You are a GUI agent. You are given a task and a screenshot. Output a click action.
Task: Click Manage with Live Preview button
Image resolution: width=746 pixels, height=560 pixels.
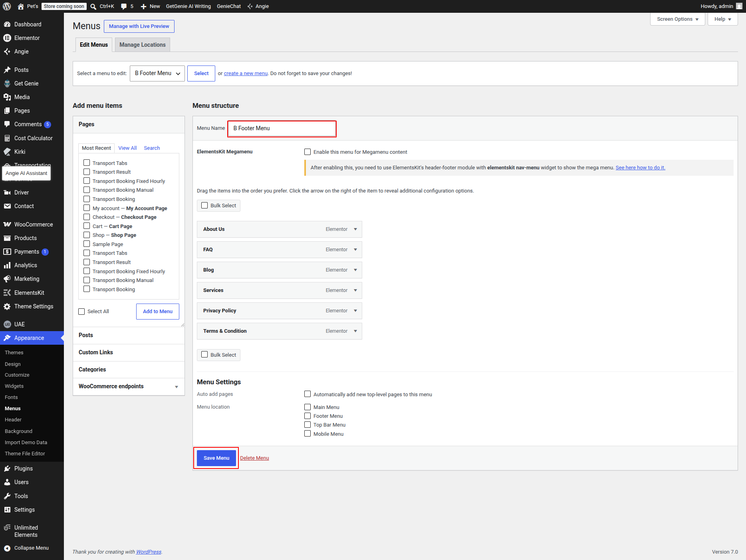(x=139, y=26)
